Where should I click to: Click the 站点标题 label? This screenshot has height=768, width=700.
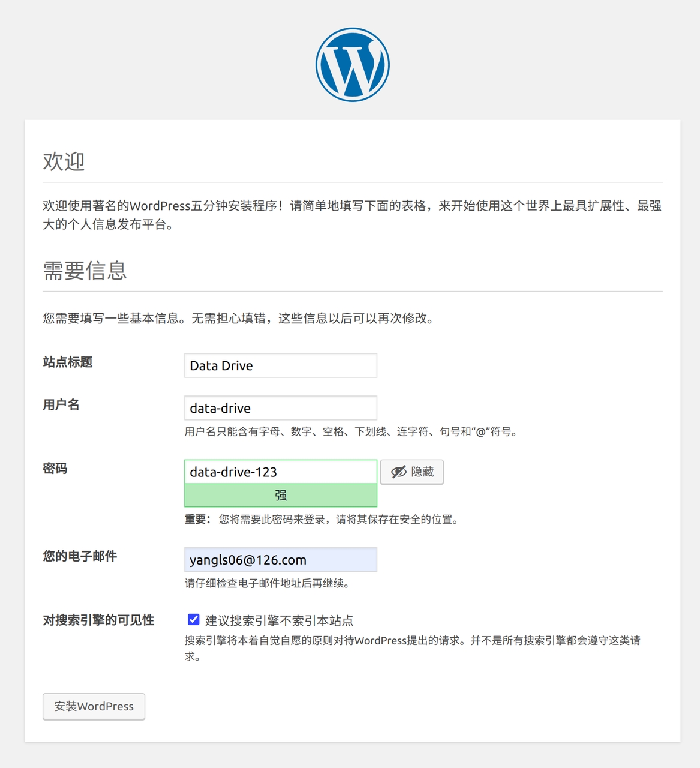[x=67, y=362]
